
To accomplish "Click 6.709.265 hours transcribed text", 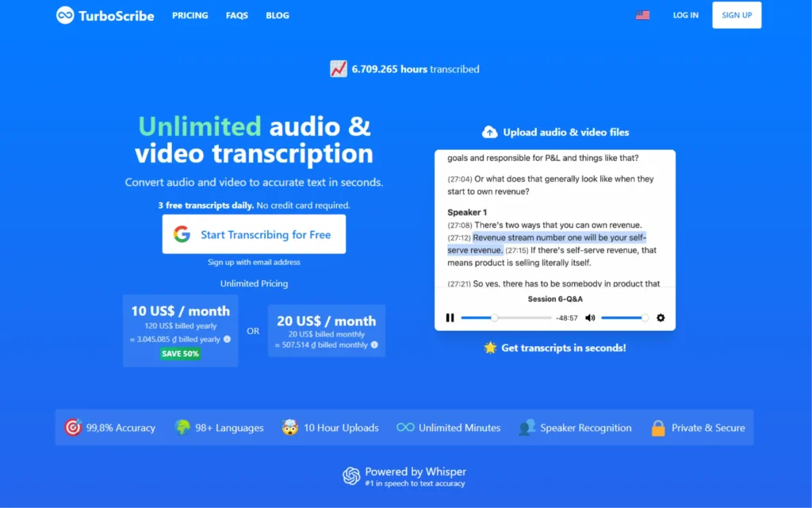I will (416, 69).
